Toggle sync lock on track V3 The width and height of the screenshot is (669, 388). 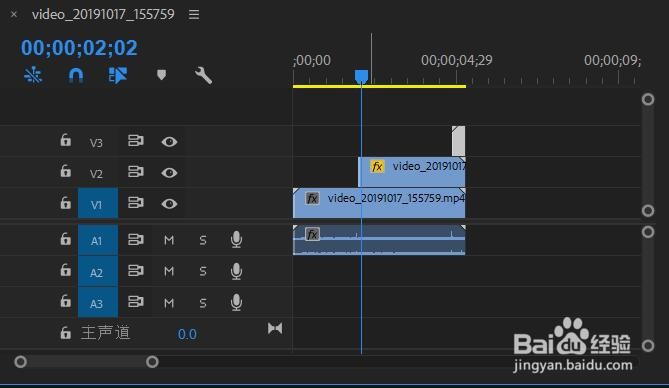(x=136, y=141)
